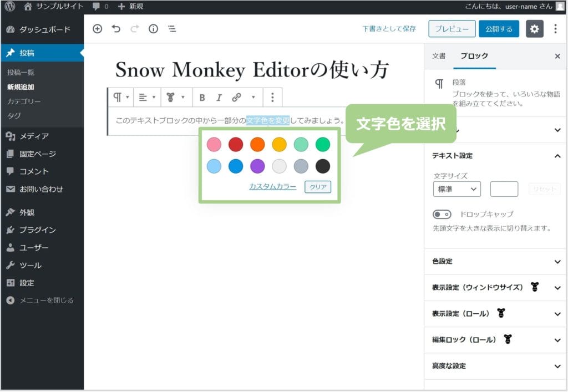Open お問い合わせ mail icon in sidebar
This screenshot has height=392, width=568.
point(11,189)
